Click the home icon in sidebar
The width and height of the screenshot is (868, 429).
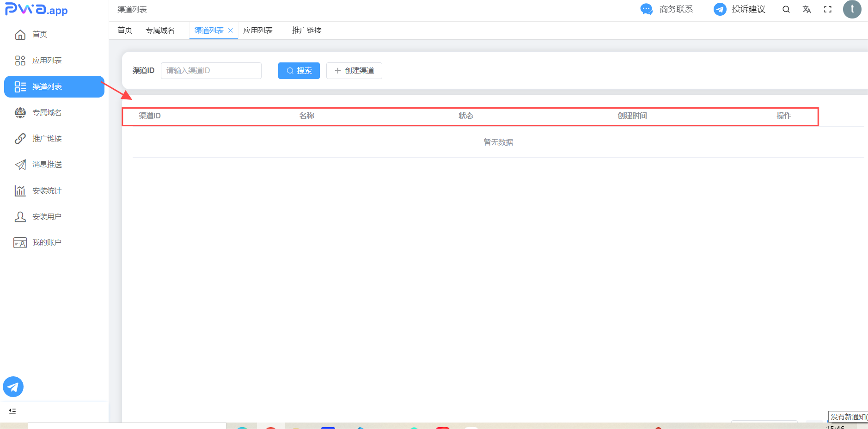point(20,35)
